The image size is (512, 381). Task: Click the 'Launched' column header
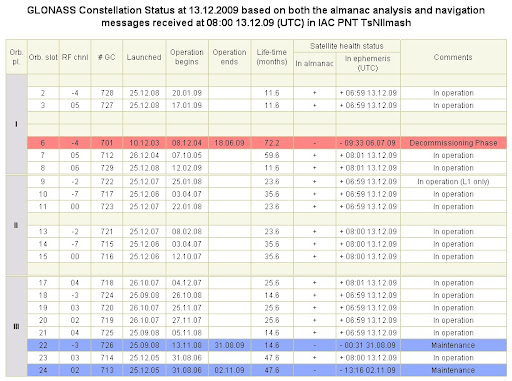(144, 57)
